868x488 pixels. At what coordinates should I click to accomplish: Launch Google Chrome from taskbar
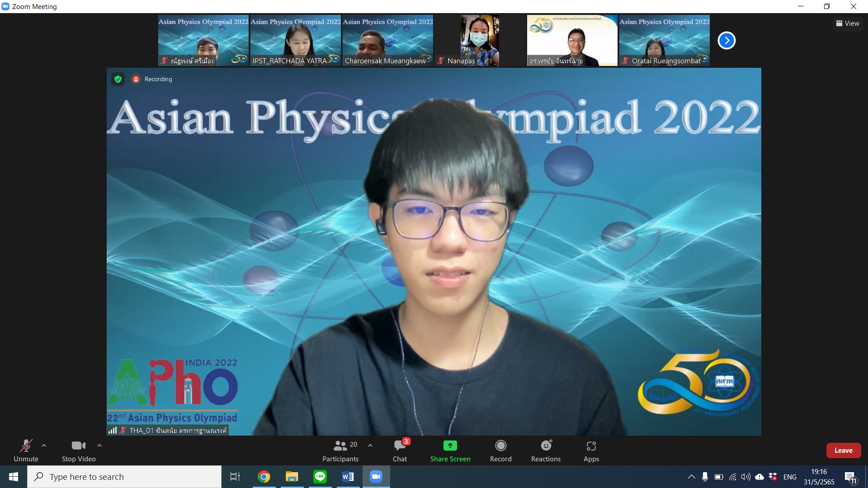(x=264, y=477)
